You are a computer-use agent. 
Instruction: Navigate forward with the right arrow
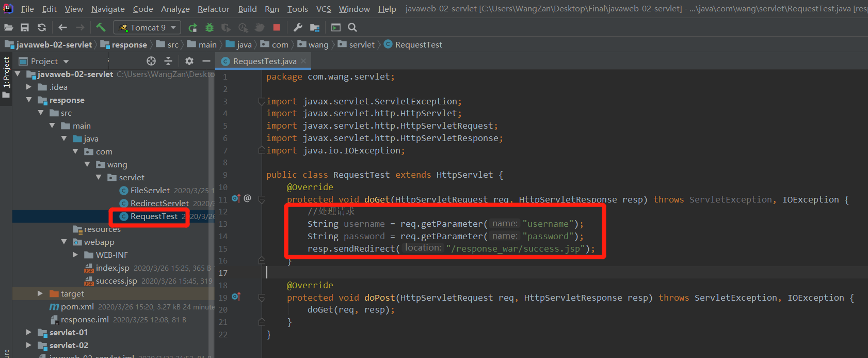[x=80, y=27]
